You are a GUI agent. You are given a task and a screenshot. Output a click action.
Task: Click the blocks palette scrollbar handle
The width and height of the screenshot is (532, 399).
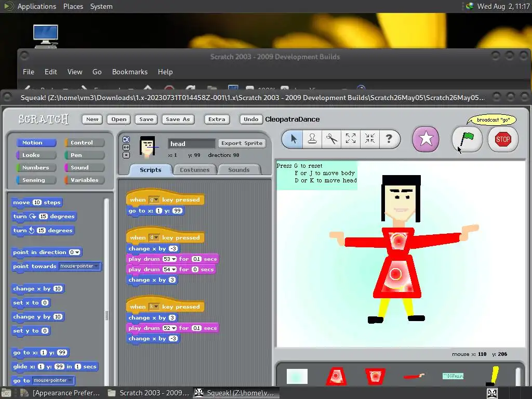(x=107, y=315)
